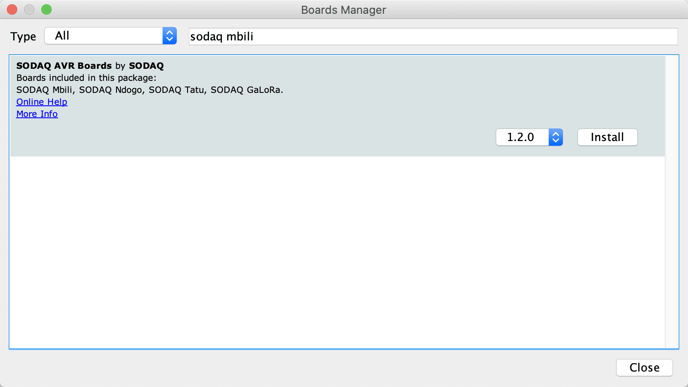Open the More Info link
688x387 pixels.
tap(37, 114)
